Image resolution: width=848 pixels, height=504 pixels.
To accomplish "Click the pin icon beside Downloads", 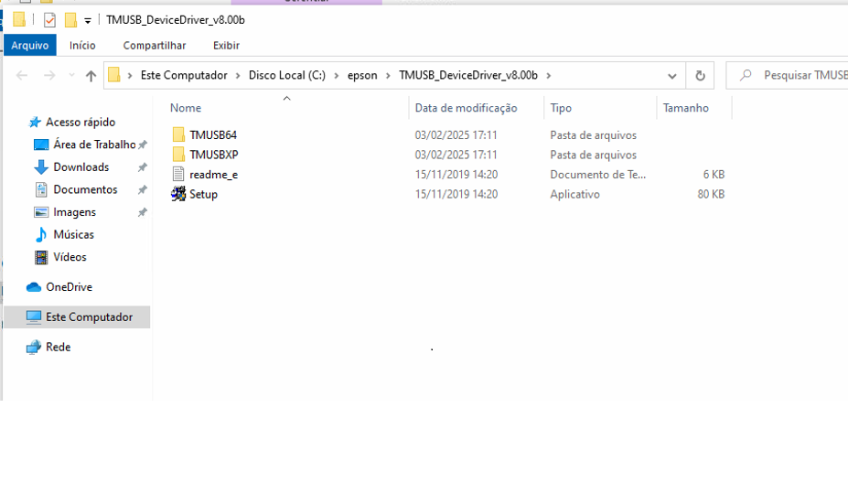I will tap(142, 167).
